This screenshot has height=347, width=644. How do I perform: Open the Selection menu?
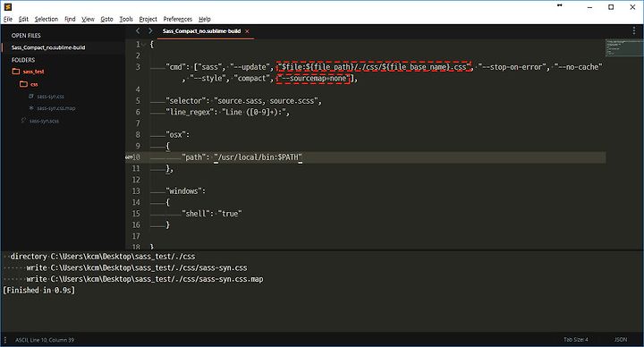pyautogui.click(x=46, y=19)
